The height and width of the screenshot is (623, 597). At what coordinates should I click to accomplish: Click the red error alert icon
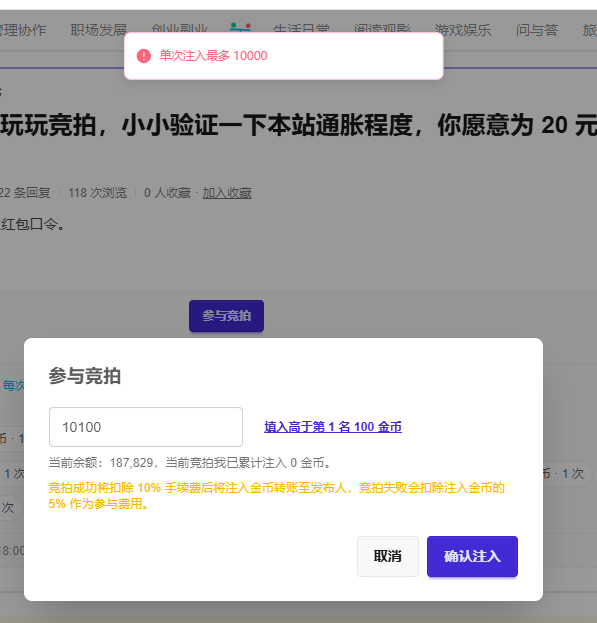pos(143,56)
